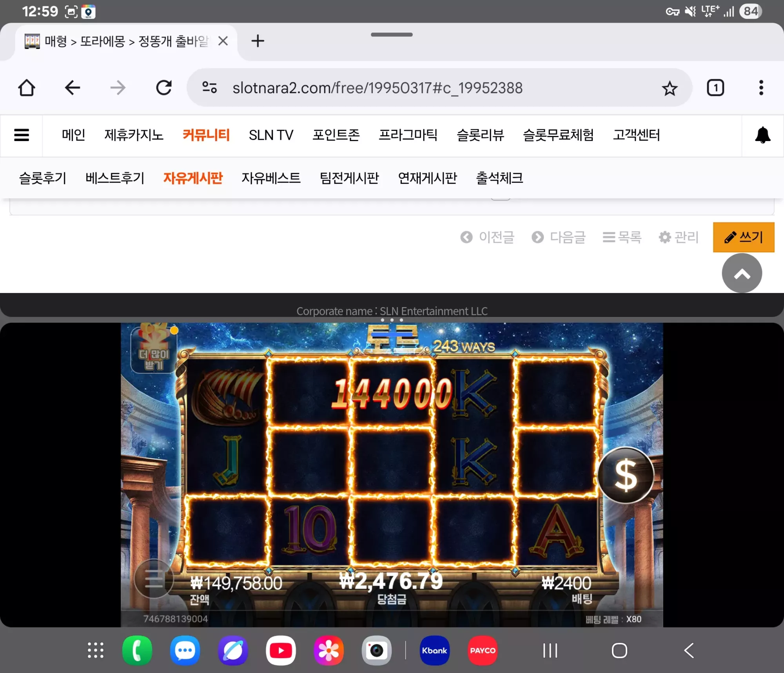Open the 팀전게시판 sub-tab
Viewport: 784px width, 673px height.
point(349,178)
